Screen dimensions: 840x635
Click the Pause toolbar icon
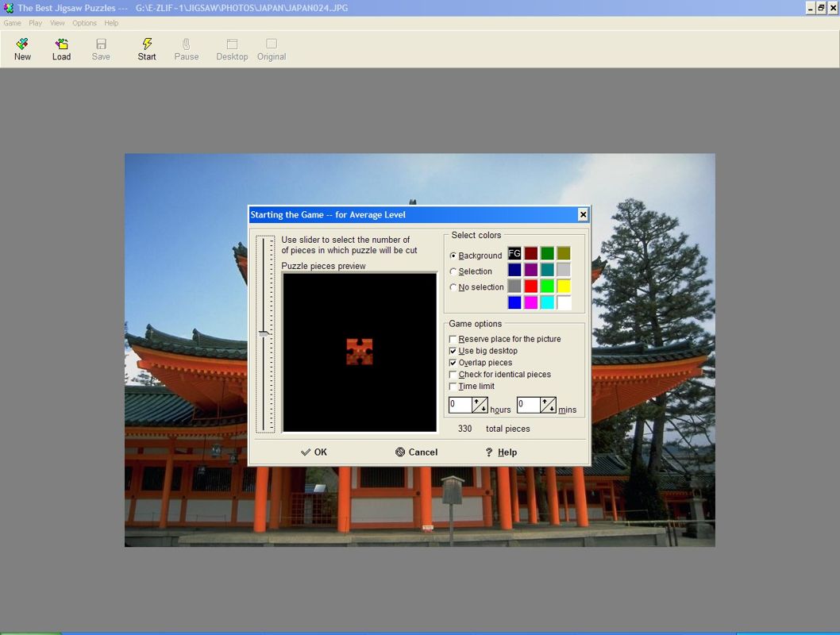(x=187, y=44)
